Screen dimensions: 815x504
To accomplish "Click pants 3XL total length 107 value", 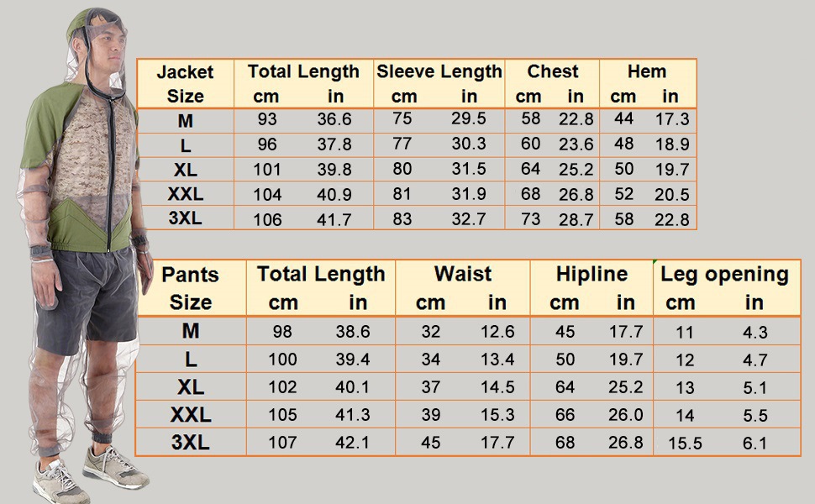I will click(282, 442).
